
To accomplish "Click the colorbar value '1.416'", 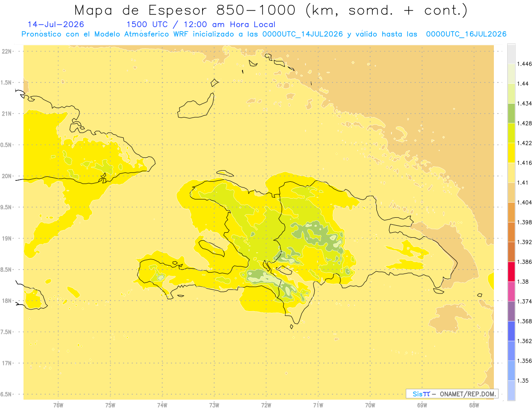I will pos(524,163).
